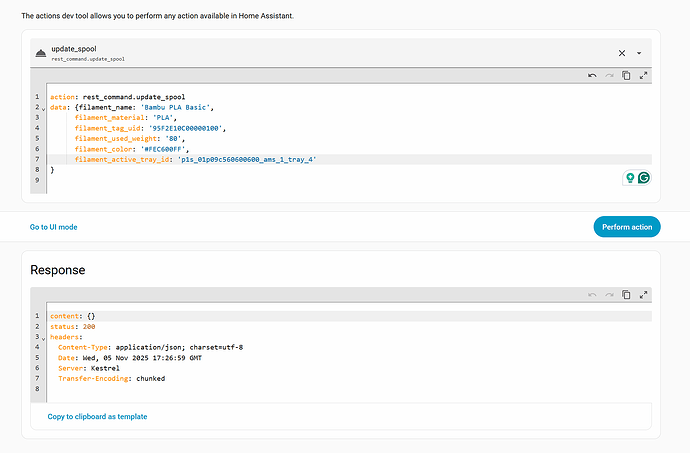Expand the action editor to fullscreen
Image resolution: width=690 pixels, height=453 pixels.
coord(643,75)
